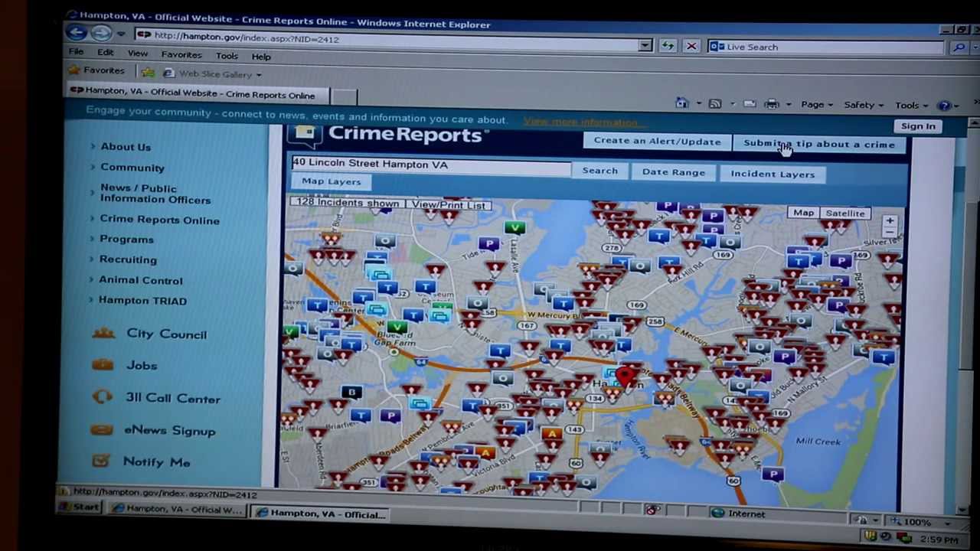980x551 pixels.
Task: Expand the About Us sidebar item
Action: (126, 146)
